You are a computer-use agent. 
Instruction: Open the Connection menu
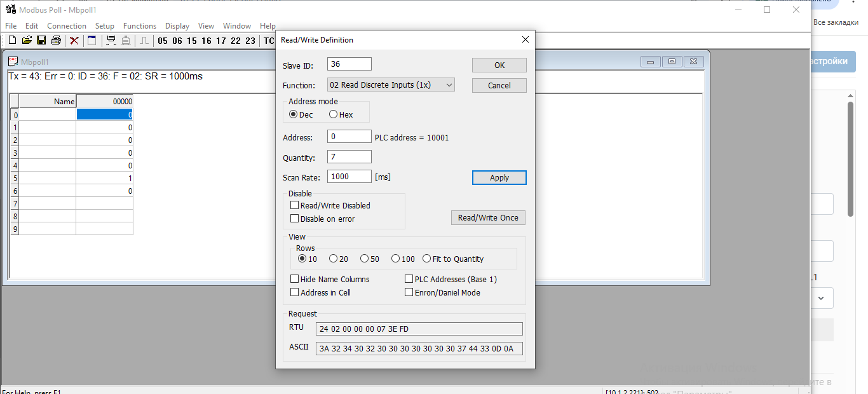pos(67,26)
